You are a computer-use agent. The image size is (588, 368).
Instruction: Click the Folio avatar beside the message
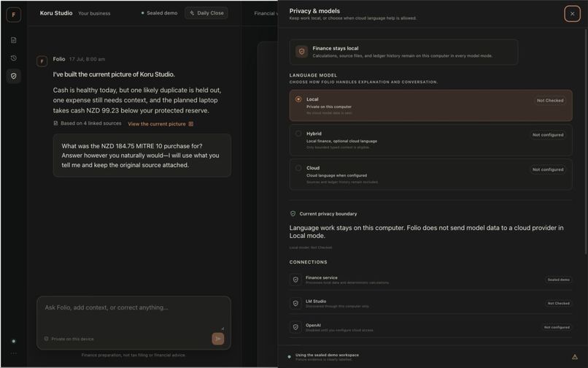tap(42, 61)
